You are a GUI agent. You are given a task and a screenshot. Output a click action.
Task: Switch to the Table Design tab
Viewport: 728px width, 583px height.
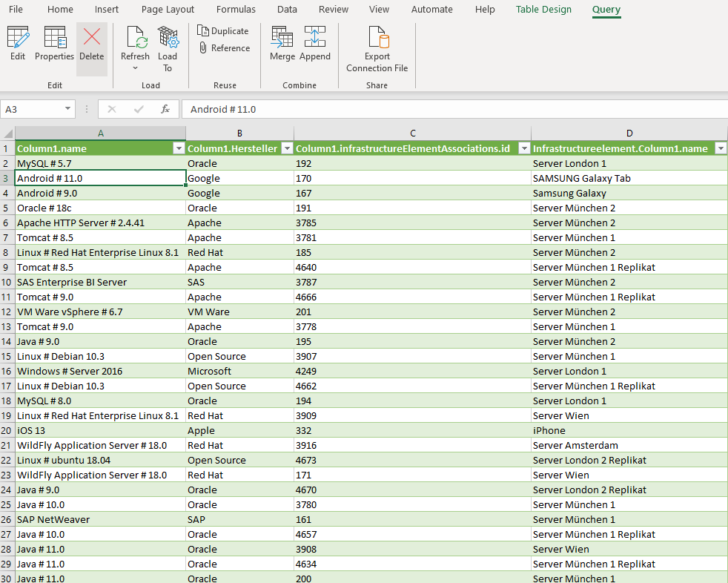[543, 10]
